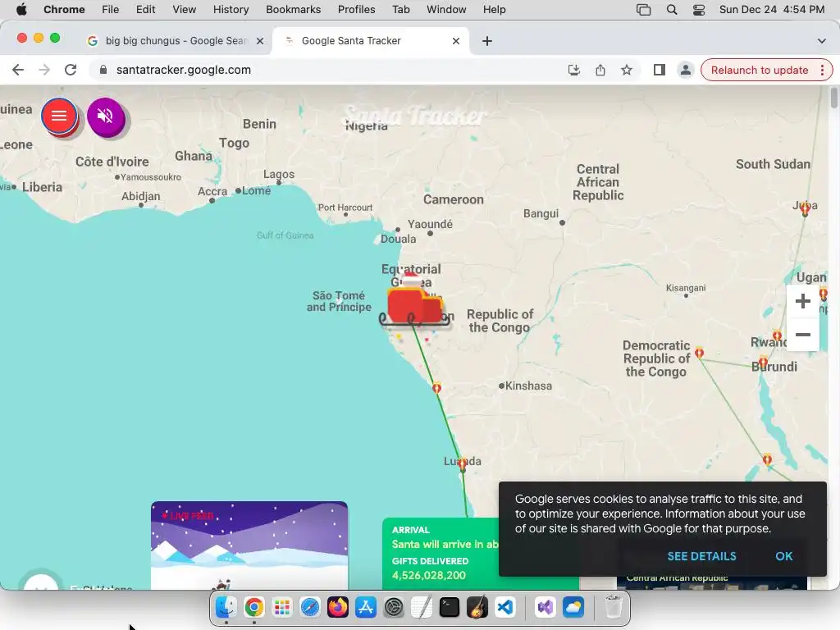The height and width of the screenshot is (630, 840).
Task: Go back to the previous page
Action: (18, 70)
